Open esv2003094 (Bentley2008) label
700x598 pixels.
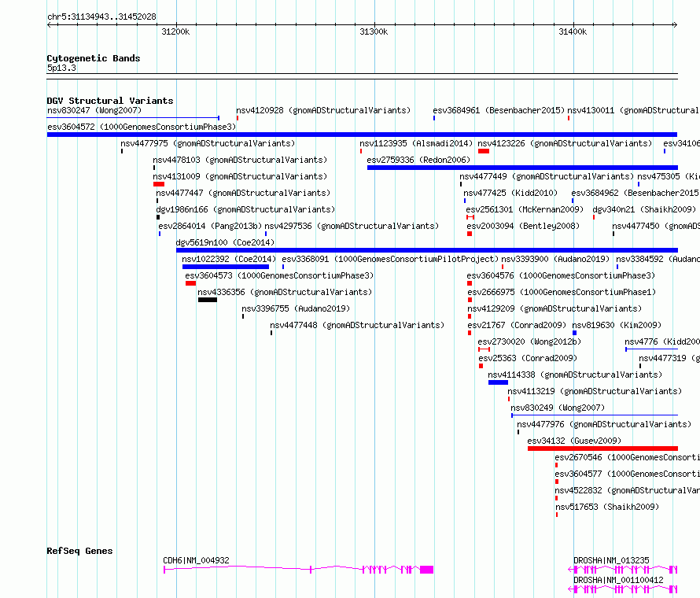point(523,226)
